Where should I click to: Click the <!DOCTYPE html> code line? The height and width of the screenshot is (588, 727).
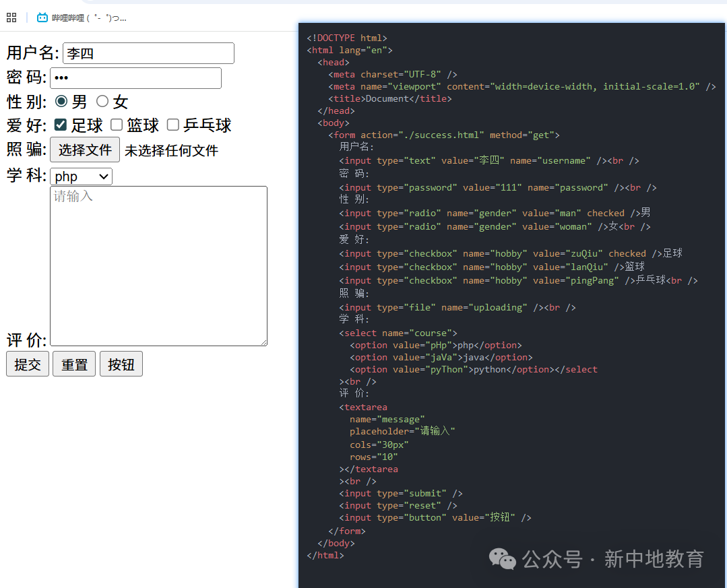click(347, 38)
